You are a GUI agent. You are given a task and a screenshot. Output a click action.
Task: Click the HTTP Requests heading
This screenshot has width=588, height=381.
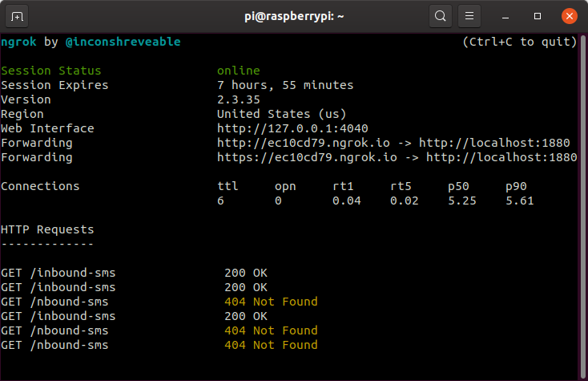pyautogui.click(x=47, y=229)
